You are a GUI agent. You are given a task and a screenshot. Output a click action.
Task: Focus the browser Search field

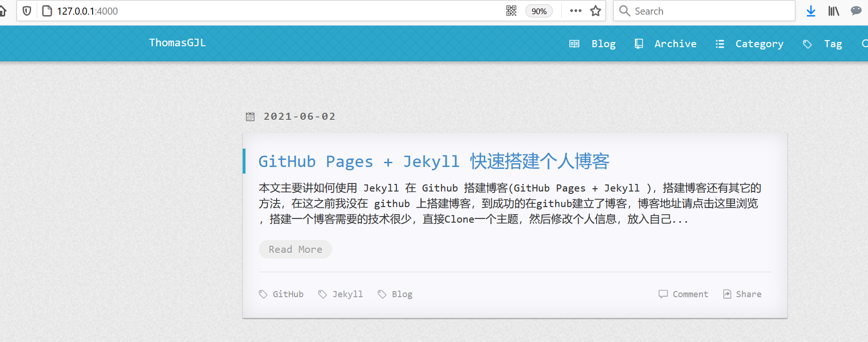click(704, 11)
